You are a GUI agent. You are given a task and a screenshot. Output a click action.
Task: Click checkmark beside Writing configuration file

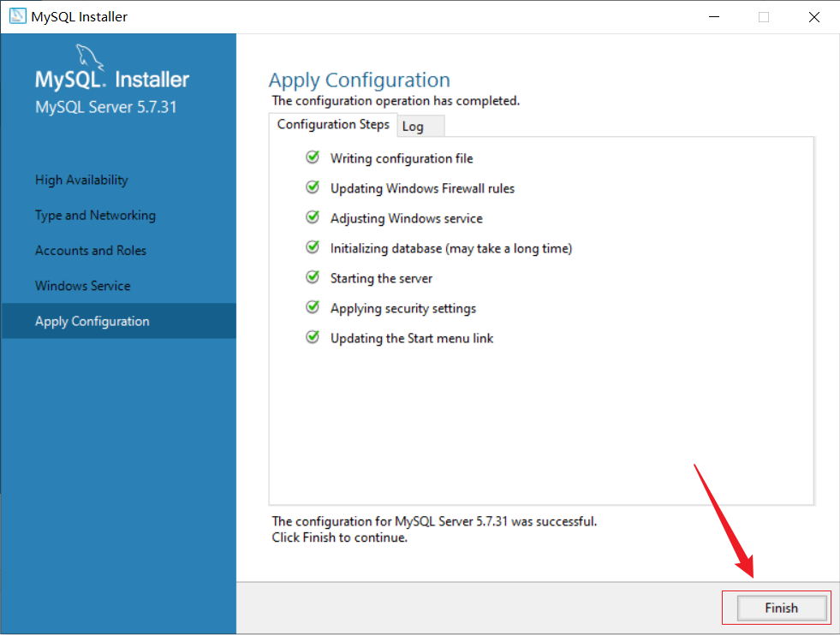point(313,157)
